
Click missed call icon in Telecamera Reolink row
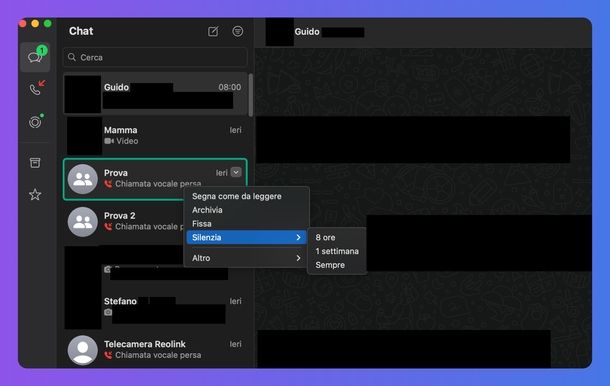(108, 355)
